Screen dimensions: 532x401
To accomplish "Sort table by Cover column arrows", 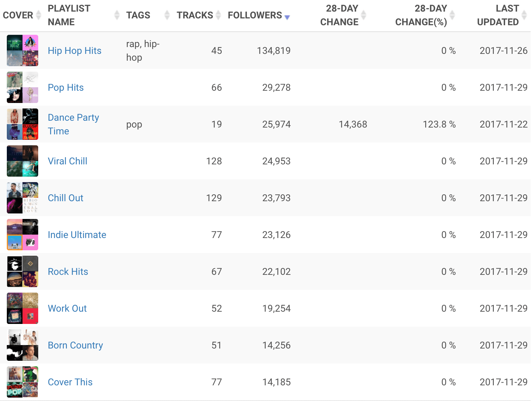I will [x=39, y=15].
